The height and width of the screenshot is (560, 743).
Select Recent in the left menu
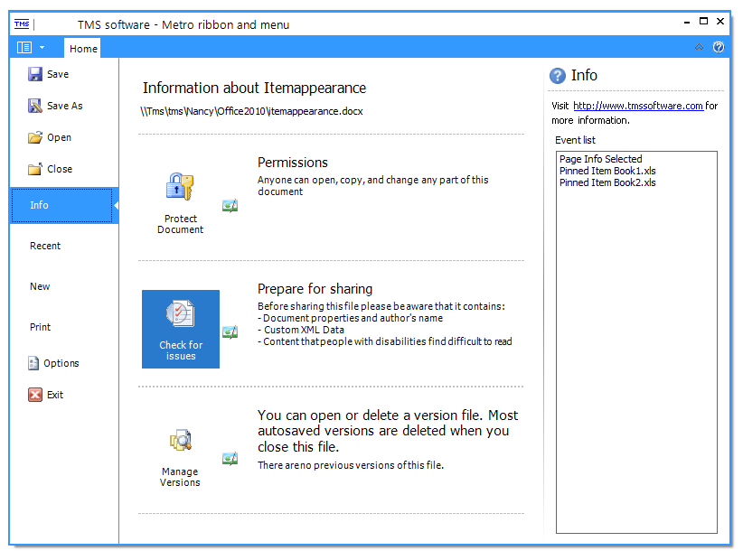click(45, 245)
